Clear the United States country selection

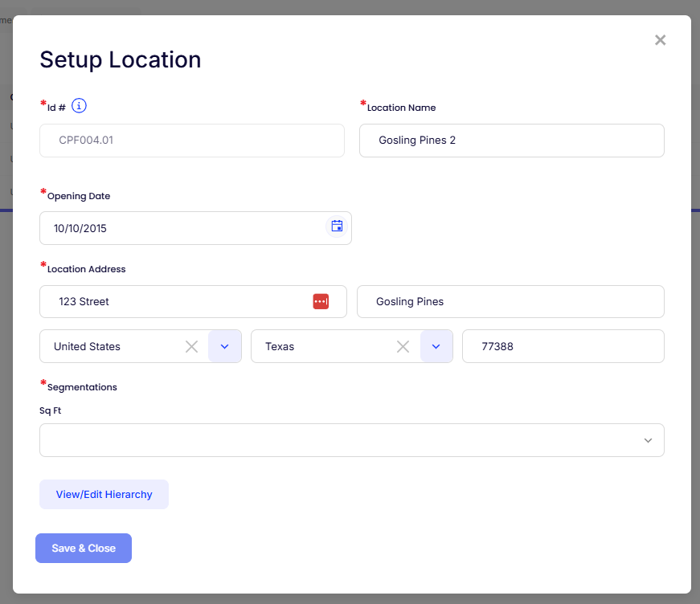coord(191,346)
